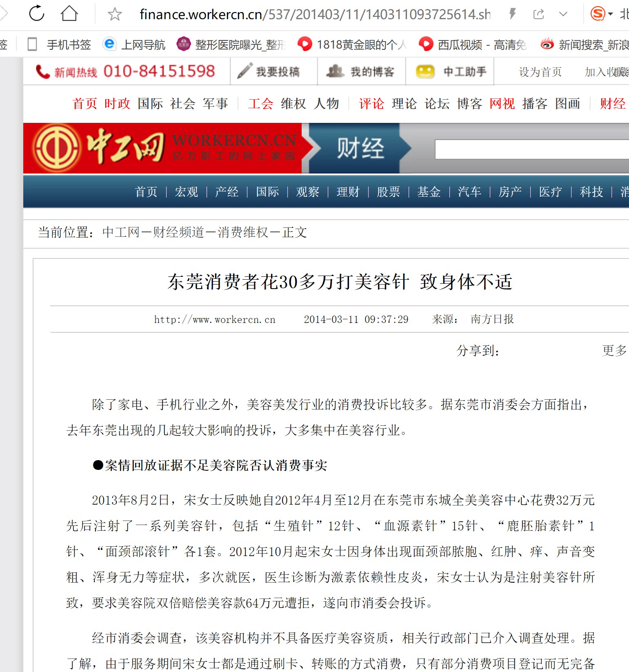Open the Sogou search engine selector
This screenshot has width=629, height=672.
point(602,14)
